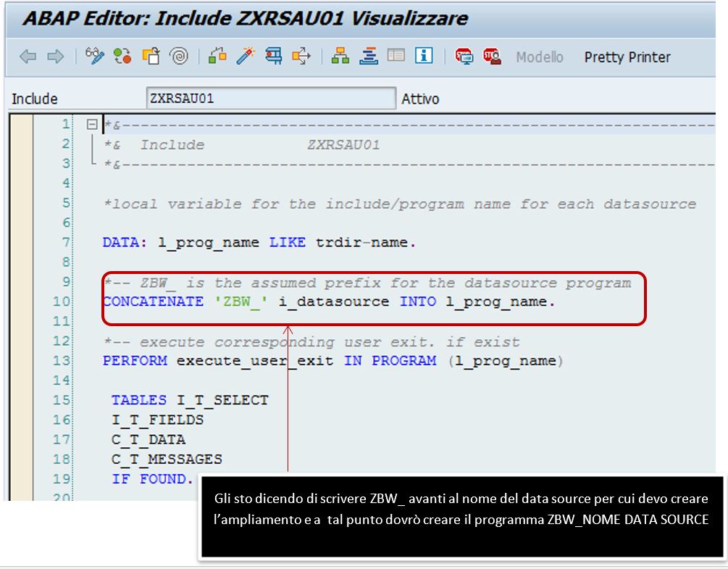Show the object list hierarchy icon
Screen dimensions: 728x569
click(x=340, y=57)
